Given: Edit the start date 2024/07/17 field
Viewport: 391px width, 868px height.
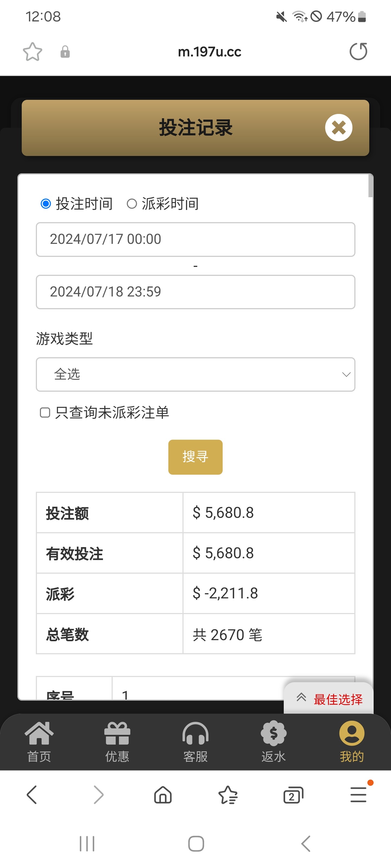Looking at the screenshot, I should click(x=195, y=239).
